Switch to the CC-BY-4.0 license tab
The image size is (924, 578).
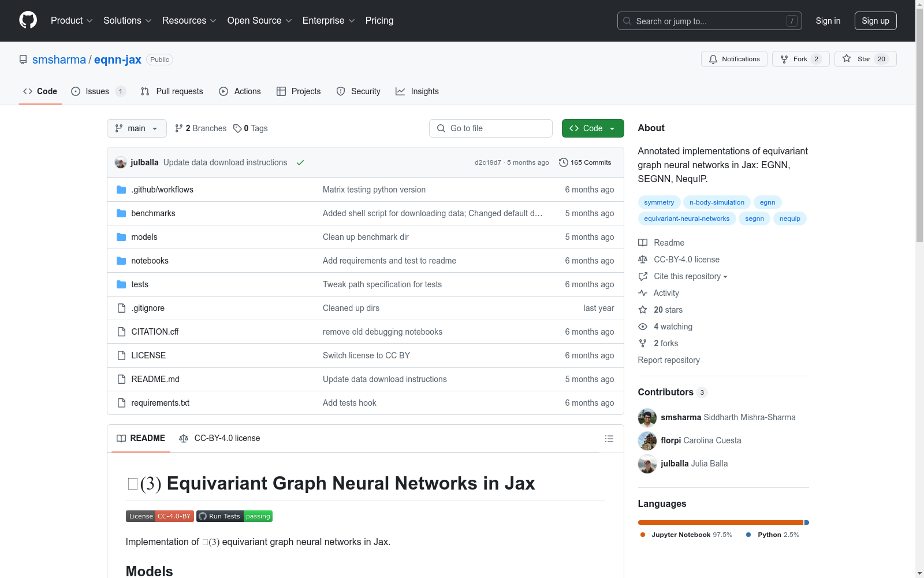(x=219, y=438)
